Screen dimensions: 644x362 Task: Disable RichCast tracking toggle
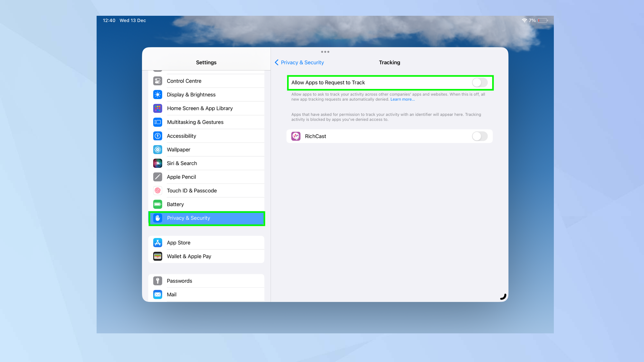click(x=479, y=136)
